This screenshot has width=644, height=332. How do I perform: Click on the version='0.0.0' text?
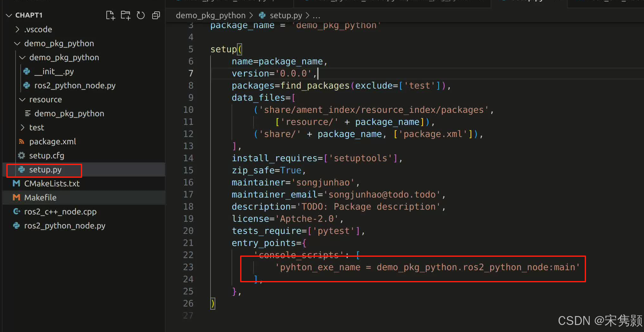click(x=272, y=73)
